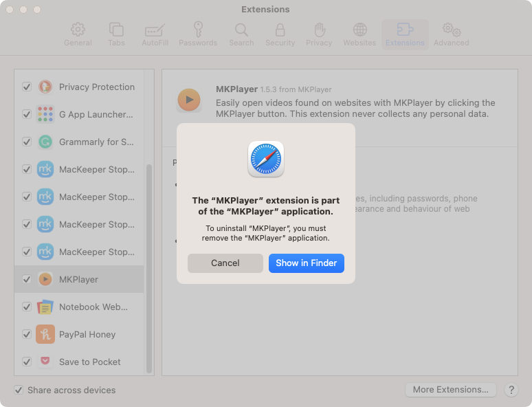Open help with the question mark button
The width and height of the screenshot is (532, 407).
pos(511,390)
